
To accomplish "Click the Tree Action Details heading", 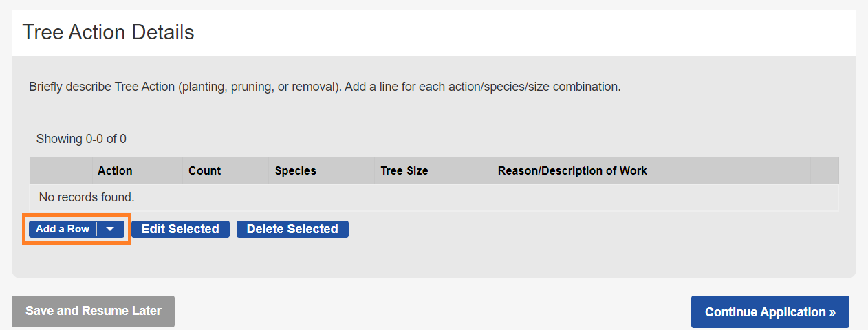I will pyautogui.click(x=108, y=32).
